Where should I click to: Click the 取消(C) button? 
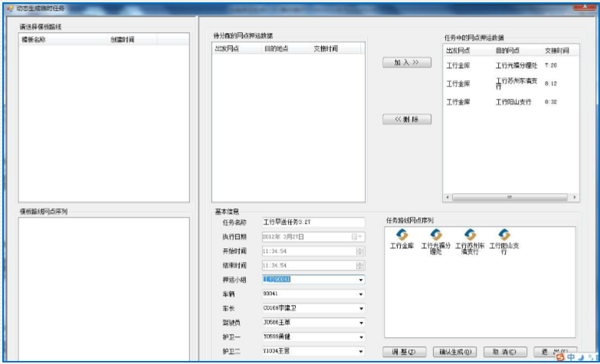505,352
